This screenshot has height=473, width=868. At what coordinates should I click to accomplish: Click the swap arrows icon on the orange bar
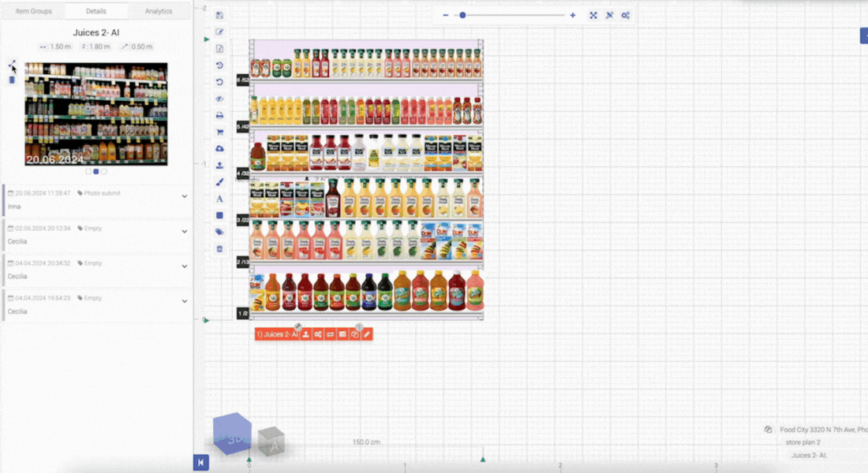330,334
